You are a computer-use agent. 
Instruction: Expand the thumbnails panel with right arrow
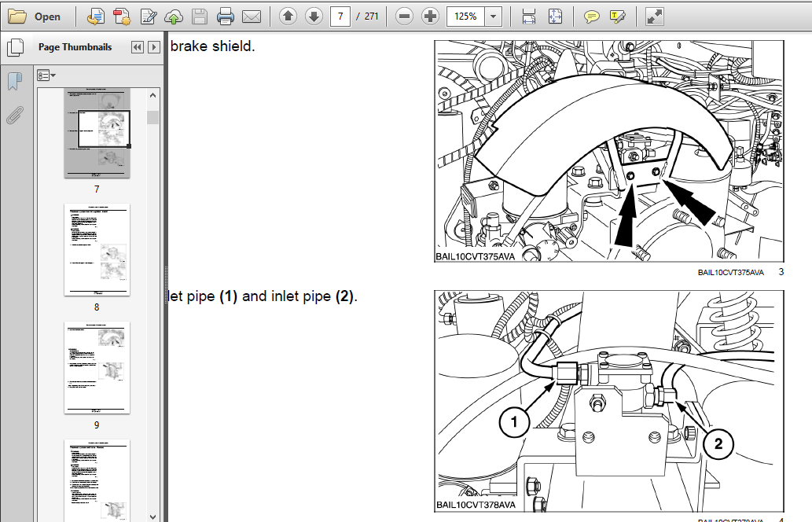point(154,47)
